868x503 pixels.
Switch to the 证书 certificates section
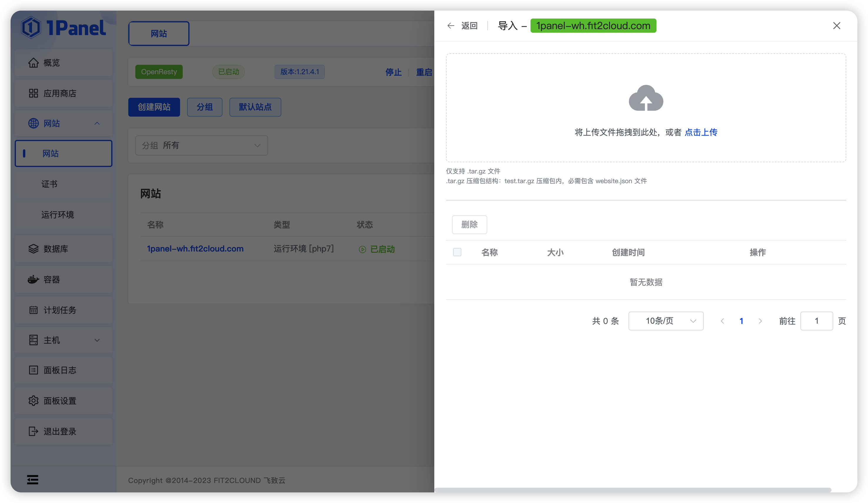pyautogui.click(x=50, y=184)
